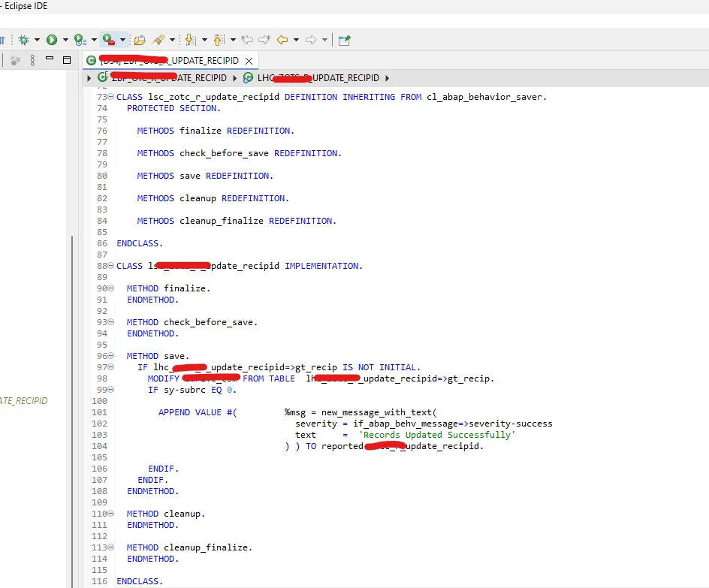709x588 pixels.
Task: Collapse METHOD save fold marker
Action: [x=111, y=356]
